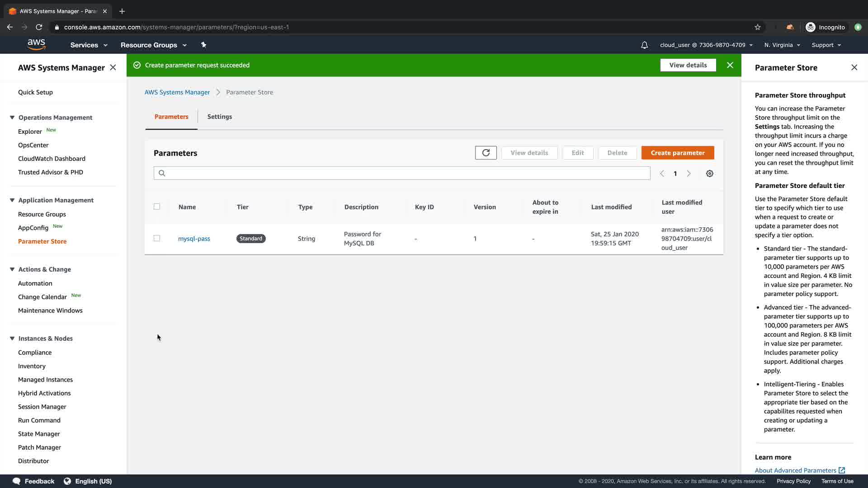
Task: Open the mysql-pass parameter link
Action: 194,239
